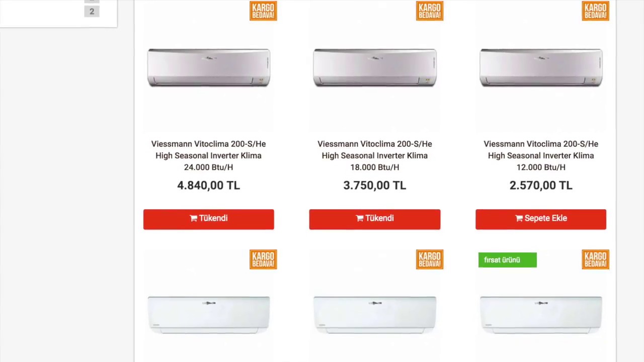Click Kargo Bedava badge on bottom-middle white klima
644x362 pixels.
point(430,259)
